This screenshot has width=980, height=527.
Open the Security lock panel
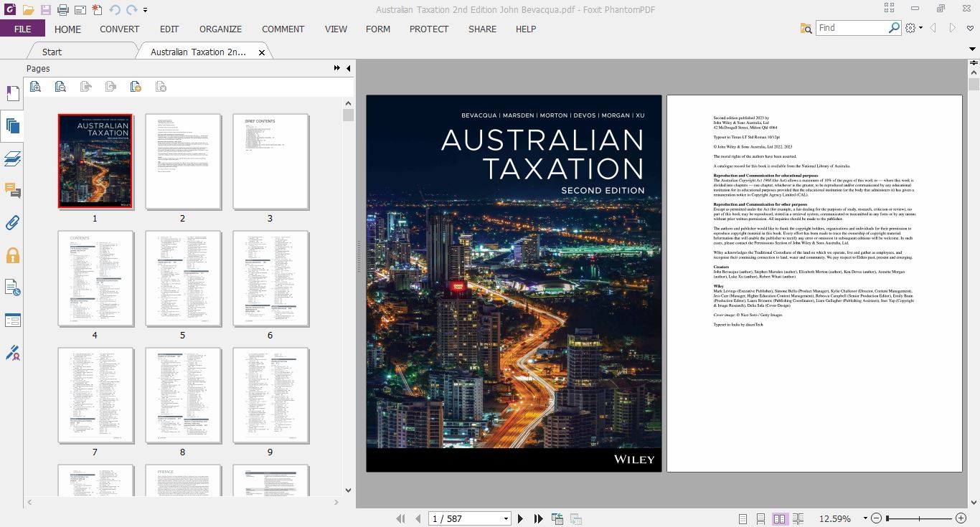coord(12,256)
